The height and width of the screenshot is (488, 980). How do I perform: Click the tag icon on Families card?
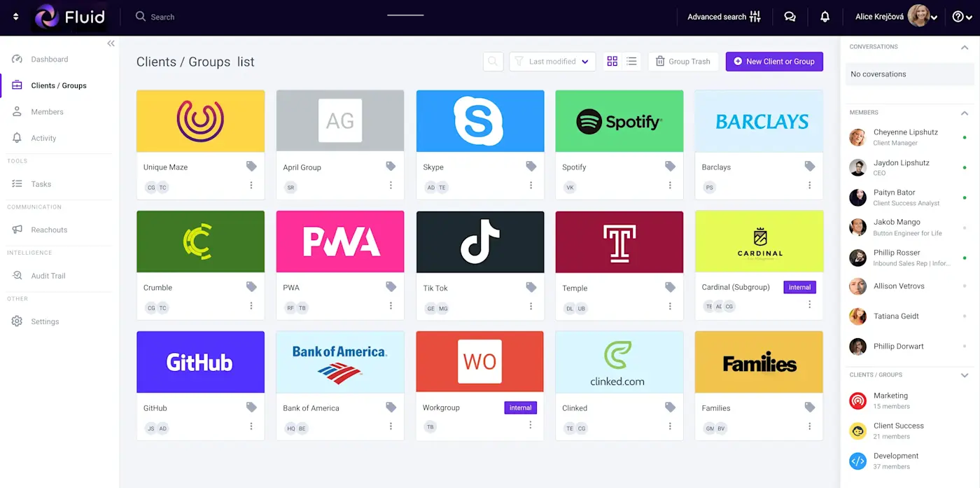point(810,407)
